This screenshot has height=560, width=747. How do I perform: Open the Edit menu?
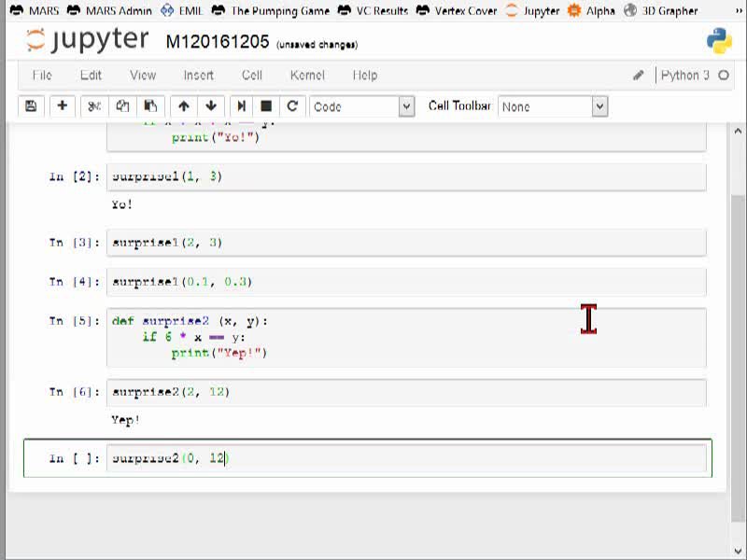[x=91, y=76]
